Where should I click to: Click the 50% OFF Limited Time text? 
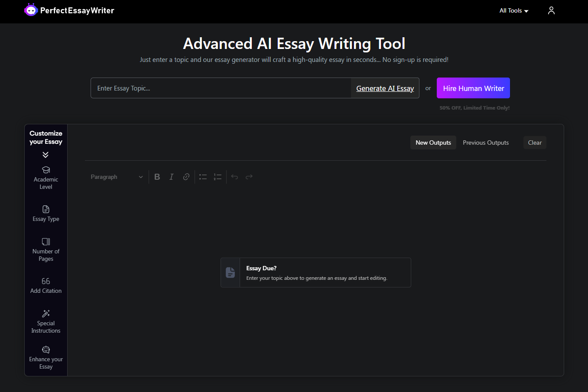tap(474, 108)
